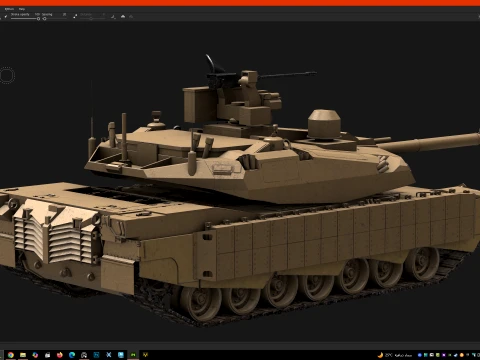This screenshot has height=360, width=480.
Task: Open Microsoft Edge from the taskbar
Action: (x=72, y=355)
